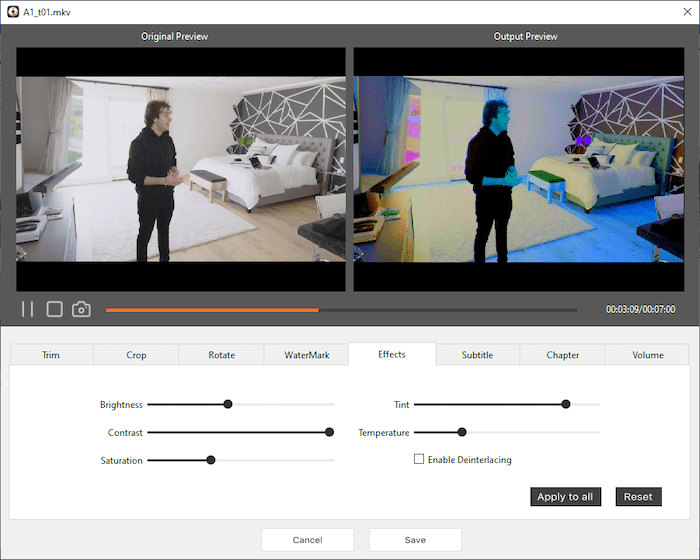Click the Tint slider handle
The width and height of the screenshot is (700, 560).
pyautogui.click(x=566, y=405)
